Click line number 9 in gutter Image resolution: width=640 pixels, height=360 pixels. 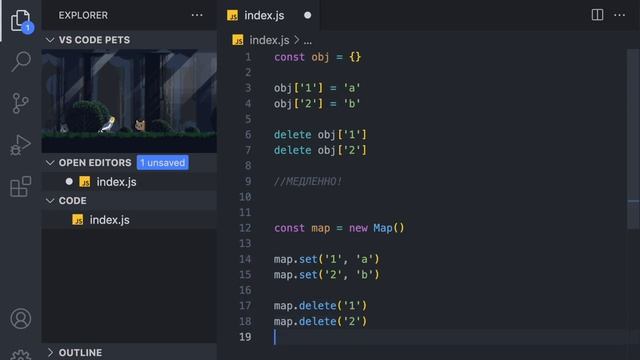coord(248,181)
